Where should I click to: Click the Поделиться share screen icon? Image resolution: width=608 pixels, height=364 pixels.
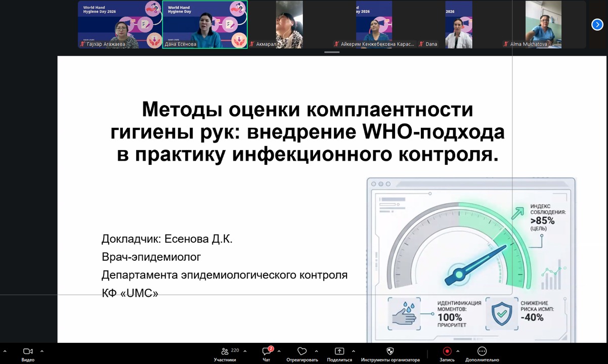pos(339,351)
